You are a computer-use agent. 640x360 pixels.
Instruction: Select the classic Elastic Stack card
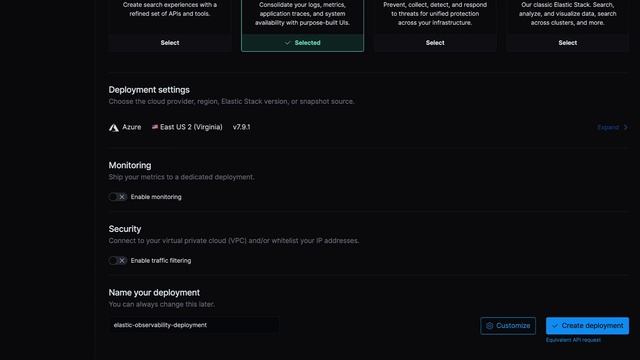(x=568, y=43)
